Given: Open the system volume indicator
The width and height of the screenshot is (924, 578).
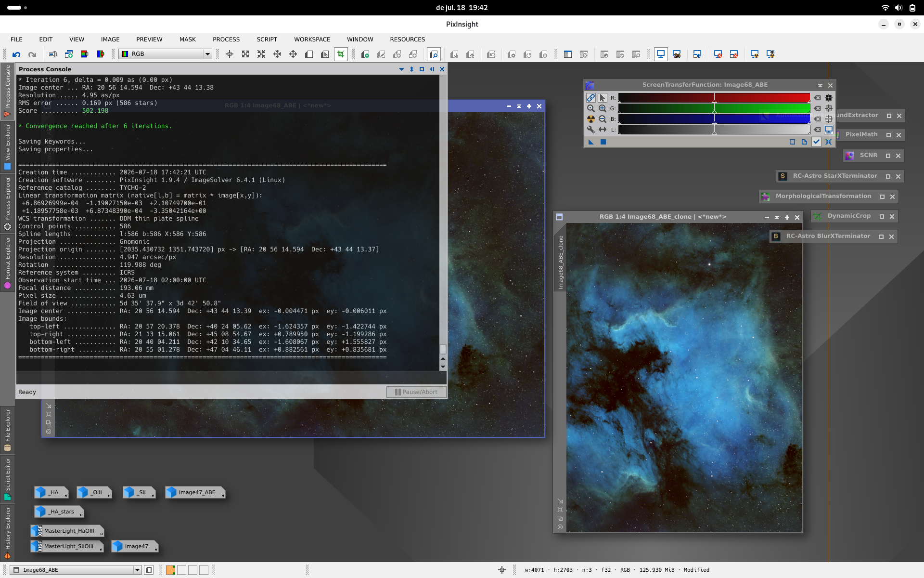Looking at the screenshot, I should point(898,8).
